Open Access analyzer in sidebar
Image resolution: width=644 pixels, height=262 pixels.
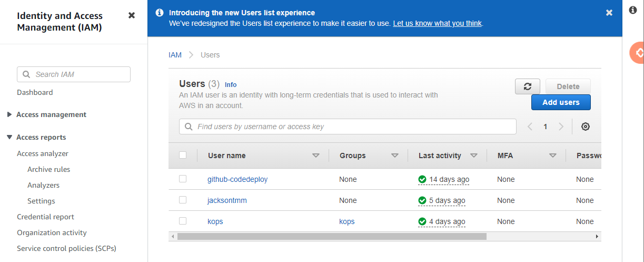coord(43,153)
